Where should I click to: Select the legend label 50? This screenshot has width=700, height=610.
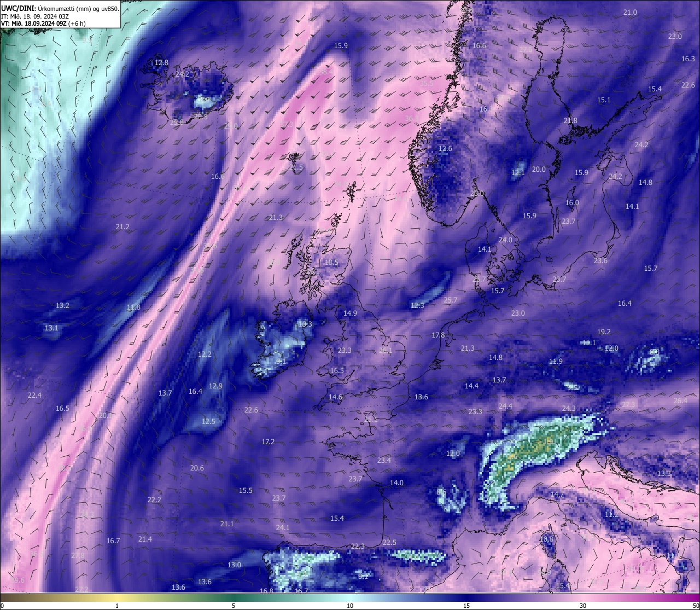pyautogui.click(x=696, y=606)
